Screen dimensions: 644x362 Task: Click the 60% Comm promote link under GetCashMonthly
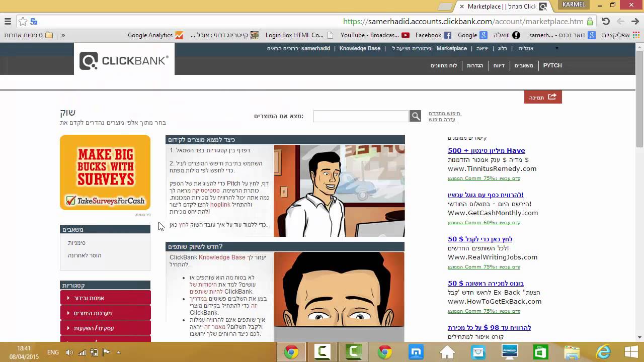point(484,223)
